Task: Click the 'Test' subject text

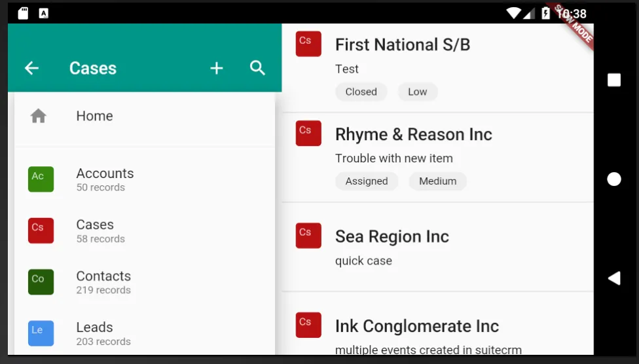Action: click(347, 69)
